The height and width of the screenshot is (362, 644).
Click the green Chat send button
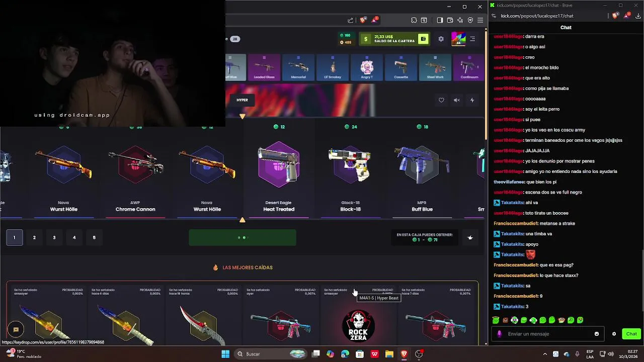click(631, 334)
